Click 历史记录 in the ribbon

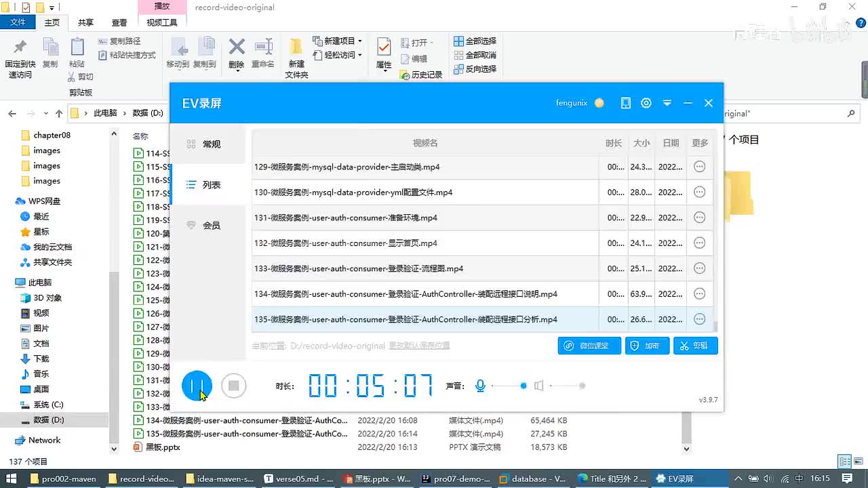(421, 75)
